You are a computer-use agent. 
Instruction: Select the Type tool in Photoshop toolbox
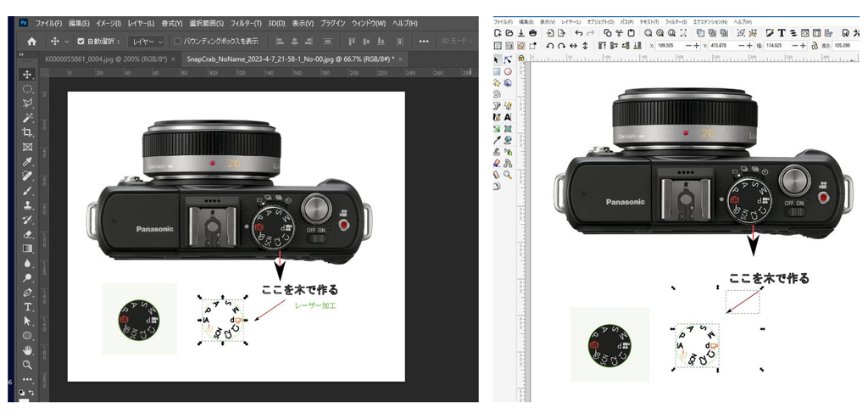(26, 307)
